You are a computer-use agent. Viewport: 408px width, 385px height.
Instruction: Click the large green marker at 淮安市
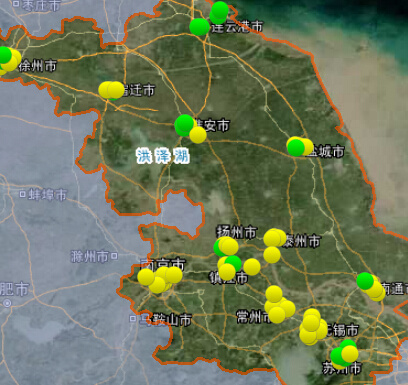184,124
